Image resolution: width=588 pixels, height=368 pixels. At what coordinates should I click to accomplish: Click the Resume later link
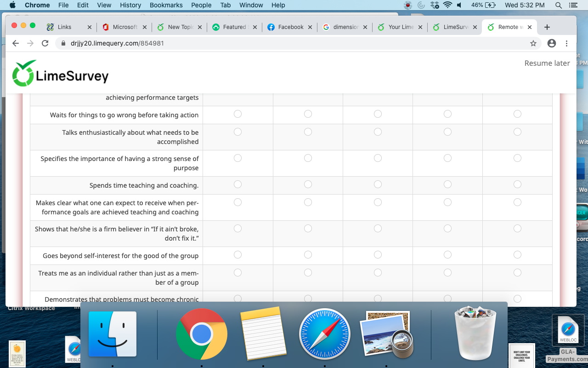(547, 63)
